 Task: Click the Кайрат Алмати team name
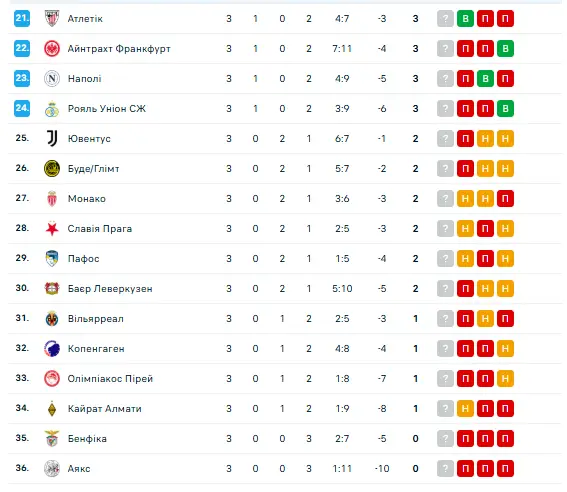pos(105,409)
